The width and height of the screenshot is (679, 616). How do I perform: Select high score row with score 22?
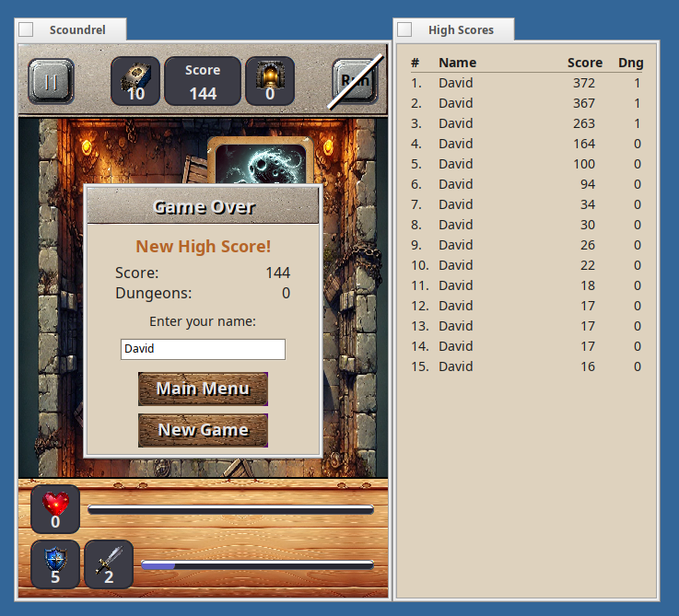click(527, 265)
